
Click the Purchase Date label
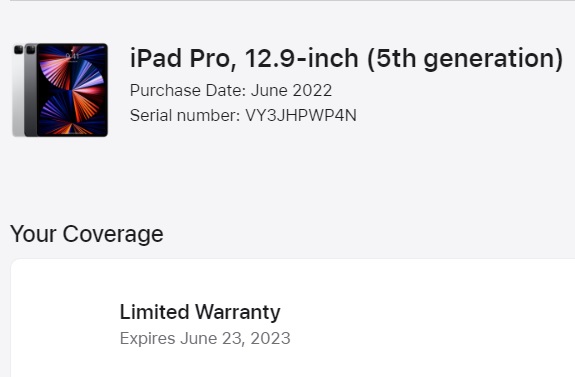click(188, 90)
